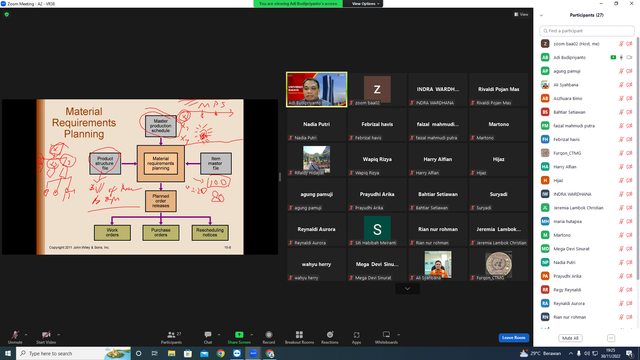Viewport: 640px width, 360px height.
Task: Select the Siti Habibah Meiranti tile
Action: (x=377, y=229)
